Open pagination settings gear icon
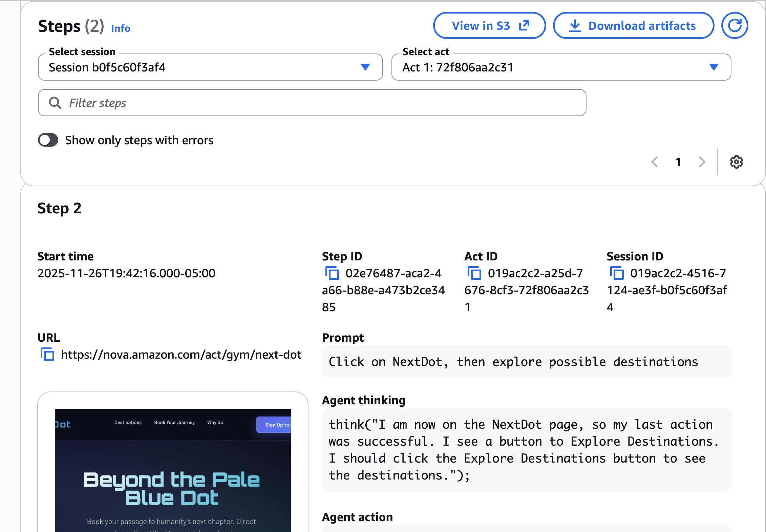Image resolution: width=766 pixels, height=532 pixels. 736,162
